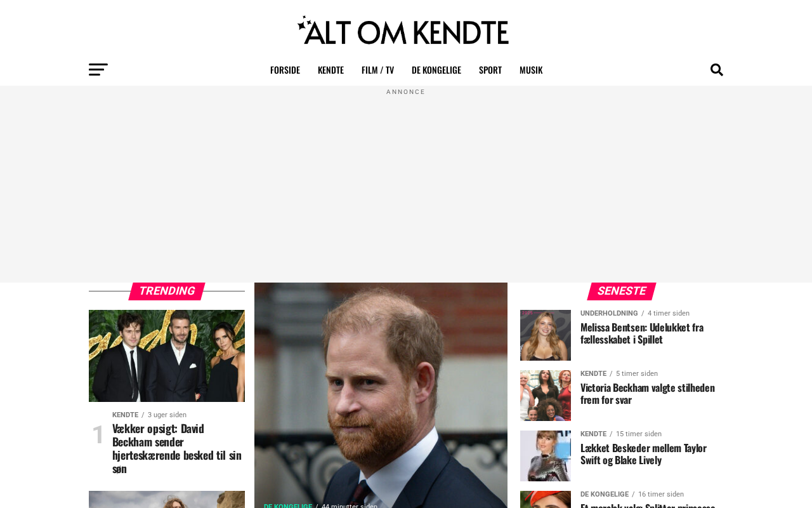Click the Trending section header
812x508 pixels.
[167, 291]
